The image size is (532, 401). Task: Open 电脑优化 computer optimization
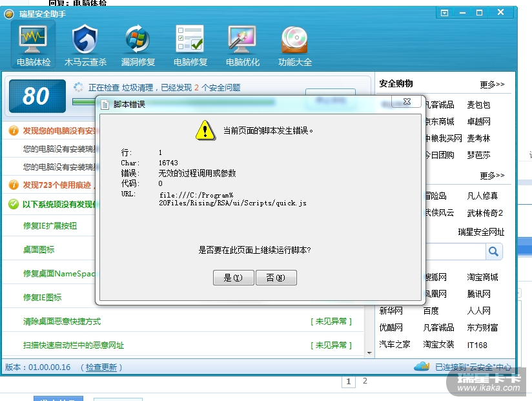click(243, 45)
